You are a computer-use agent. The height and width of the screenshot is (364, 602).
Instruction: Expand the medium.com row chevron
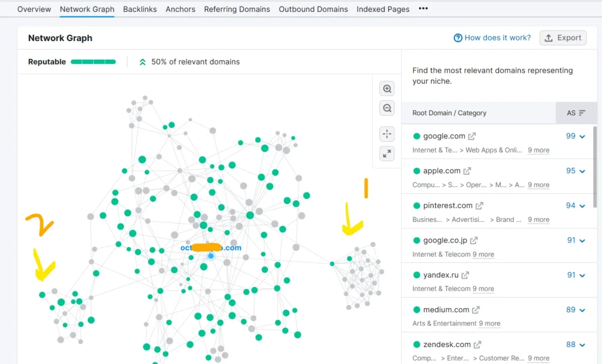[x=583, y=311]
